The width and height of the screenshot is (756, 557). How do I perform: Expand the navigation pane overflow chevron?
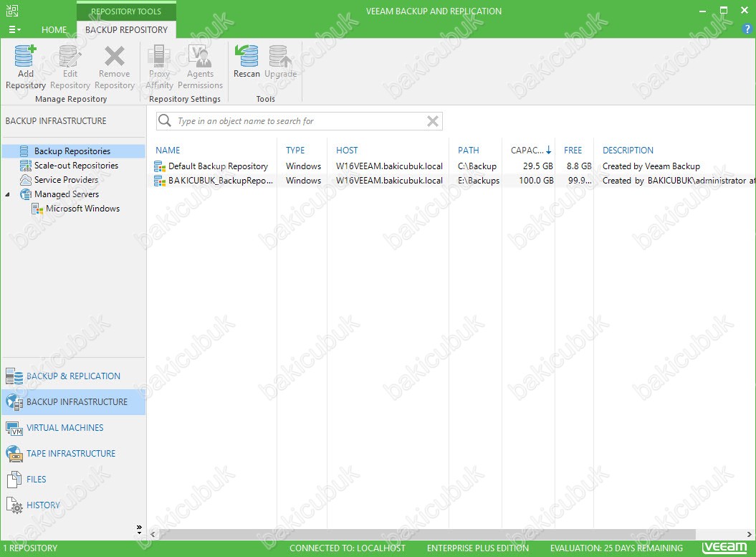(x=139, y=529)
